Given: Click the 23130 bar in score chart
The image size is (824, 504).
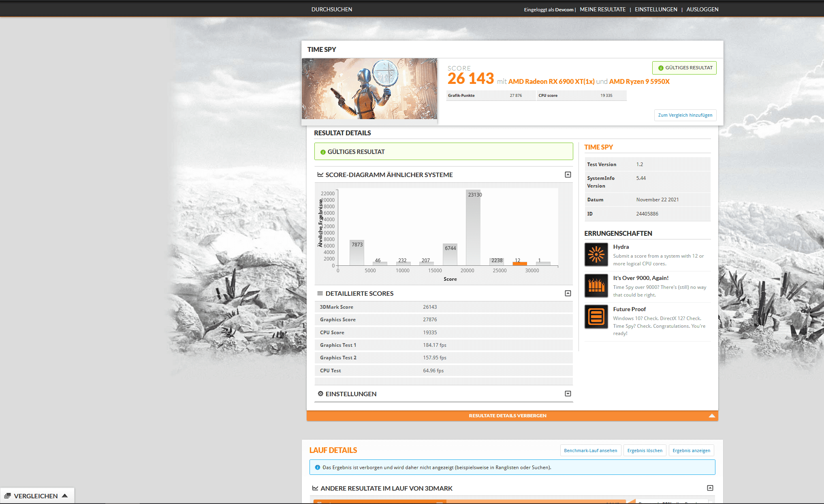Looking at the screenshot, I should point(473,228).
